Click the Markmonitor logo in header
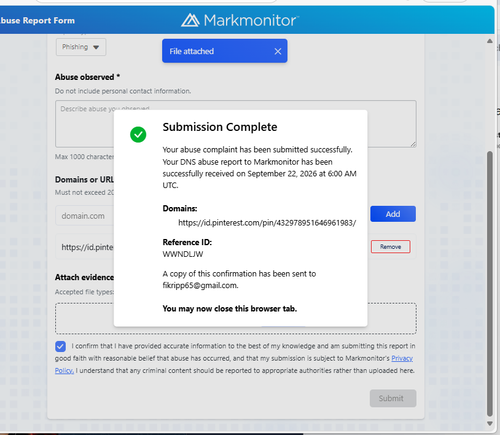 [240, 20]
